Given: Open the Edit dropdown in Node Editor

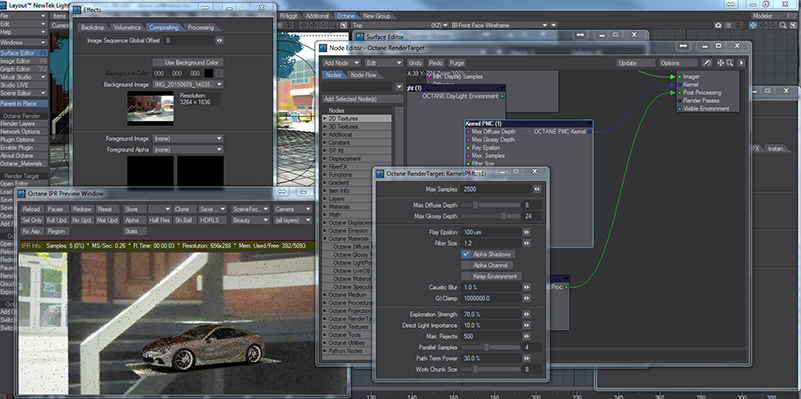Looking at the screenshot, I should click(x=383, y=63).
